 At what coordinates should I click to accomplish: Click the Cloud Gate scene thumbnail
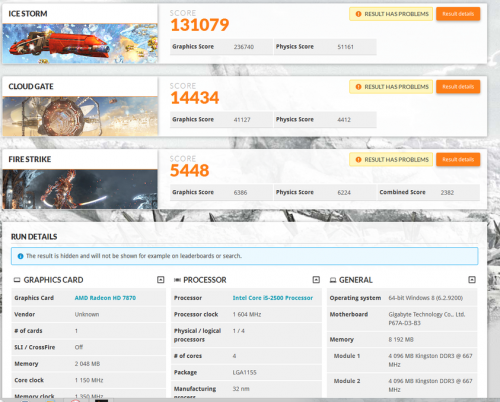point(80,116)
